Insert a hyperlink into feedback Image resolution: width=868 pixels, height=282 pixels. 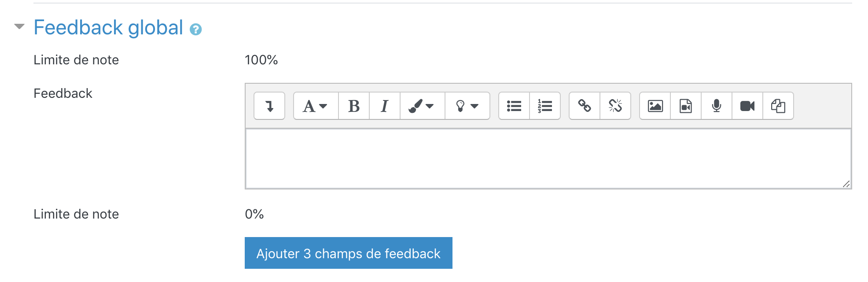tap(585, 106)
